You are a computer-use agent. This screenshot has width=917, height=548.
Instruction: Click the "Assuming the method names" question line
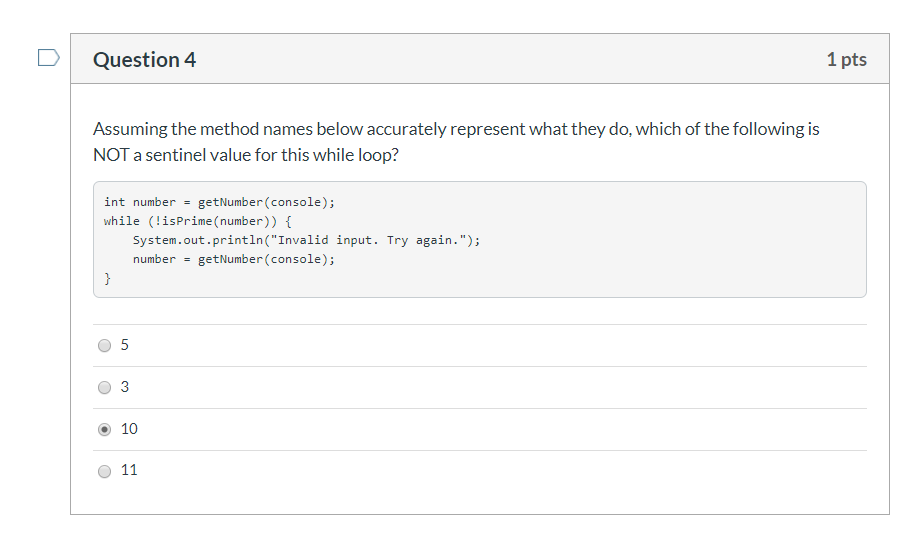[x=456, y=129]
